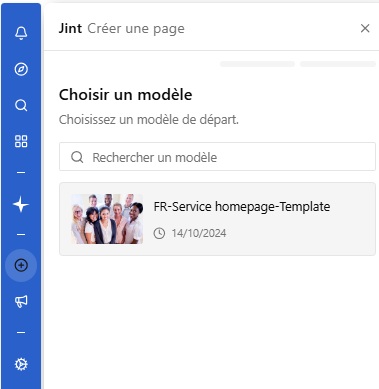Click the Jint title text
This screenshot has width=379, height=389.
pos(70,28)
